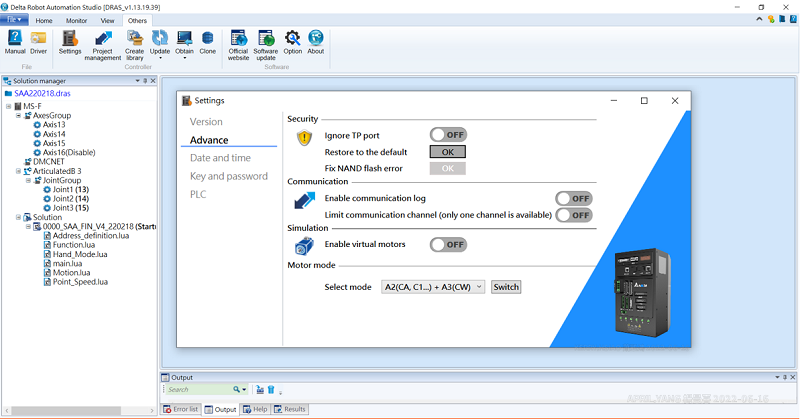This screenshot has height=419, width=800.
Task: Select Point_Speed.lua in the tree
Action: 80,282
